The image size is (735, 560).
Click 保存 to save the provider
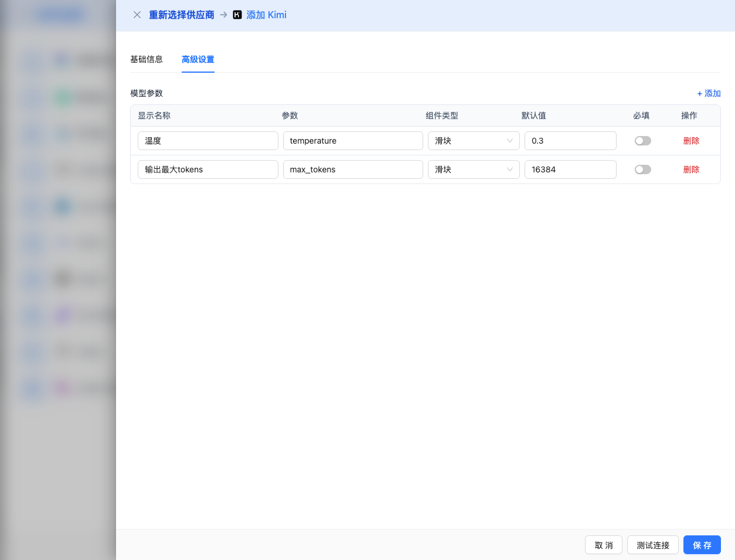[x=702, y=545]
